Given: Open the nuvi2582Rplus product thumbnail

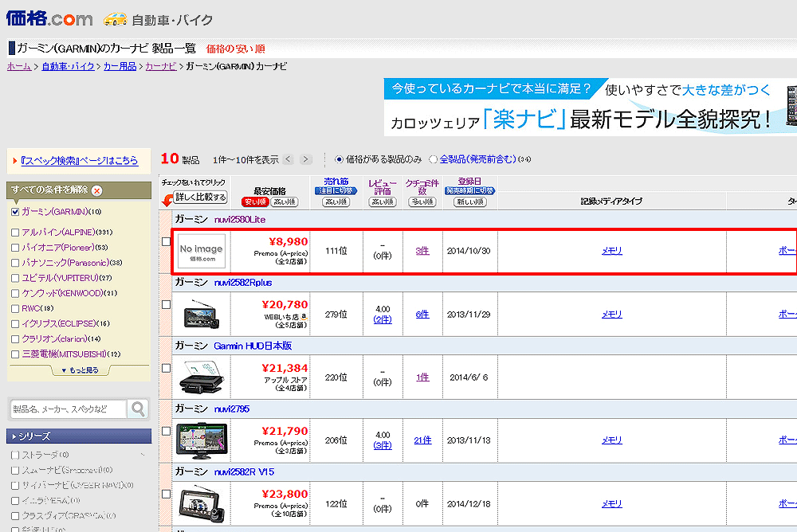Looking at the screenshot, I should [202, 314].
